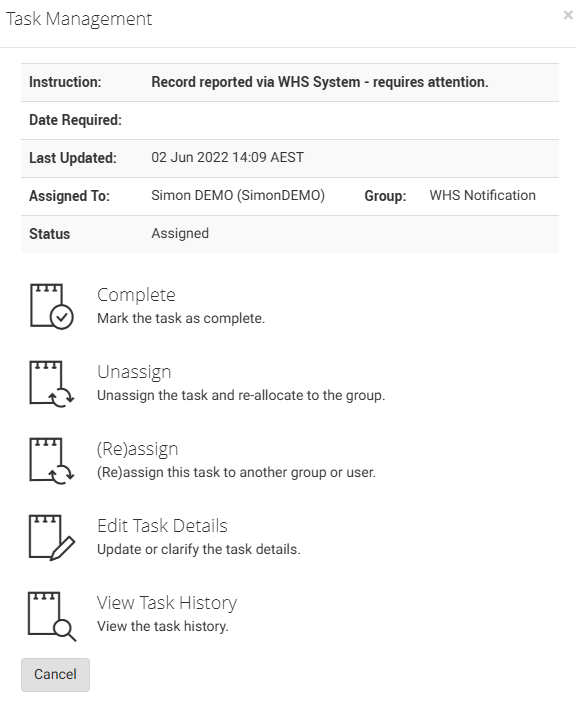576x703 pixels.
Task: Open the Complete heading link
Action: [x=136, y=295]
